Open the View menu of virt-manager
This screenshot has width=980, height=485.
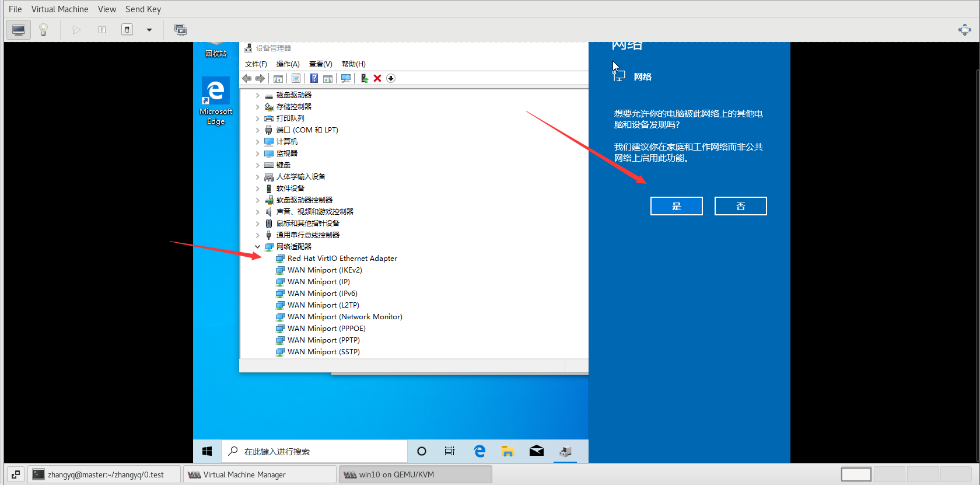[x=107, y=9]
